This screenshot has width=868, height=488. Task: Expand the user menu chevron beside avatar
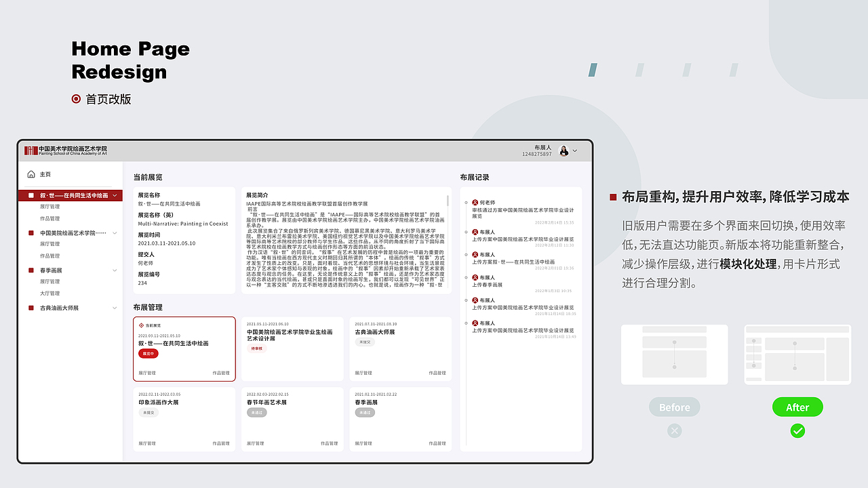(x=575, y=151)
